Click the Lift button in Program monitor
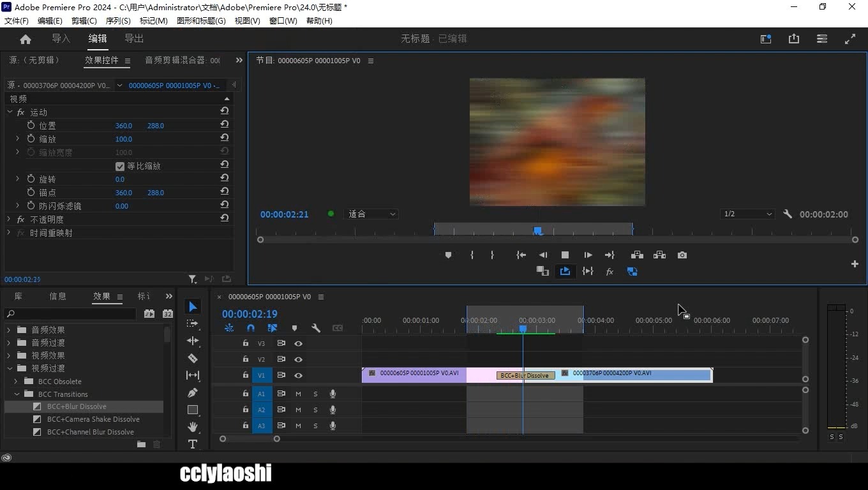Screen dimensions: 868x490 click(637, 255)
